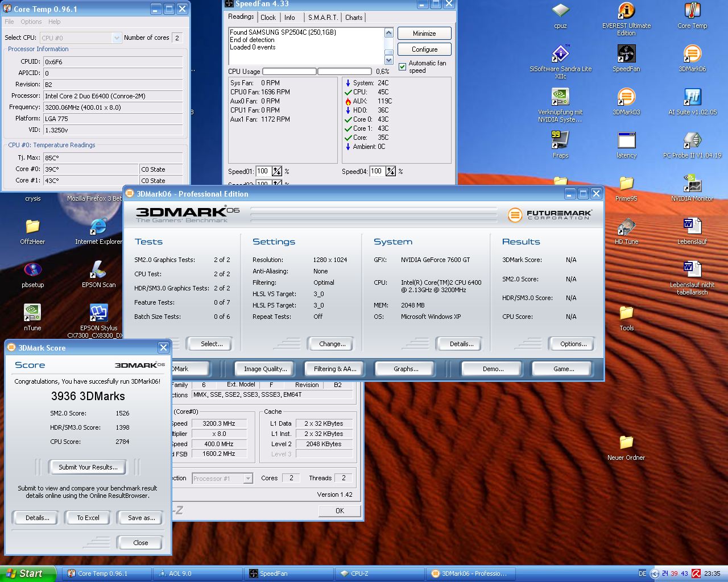Click the Windows Start button
The width and height of the screenshot is (728, 582).
[28, 573]
